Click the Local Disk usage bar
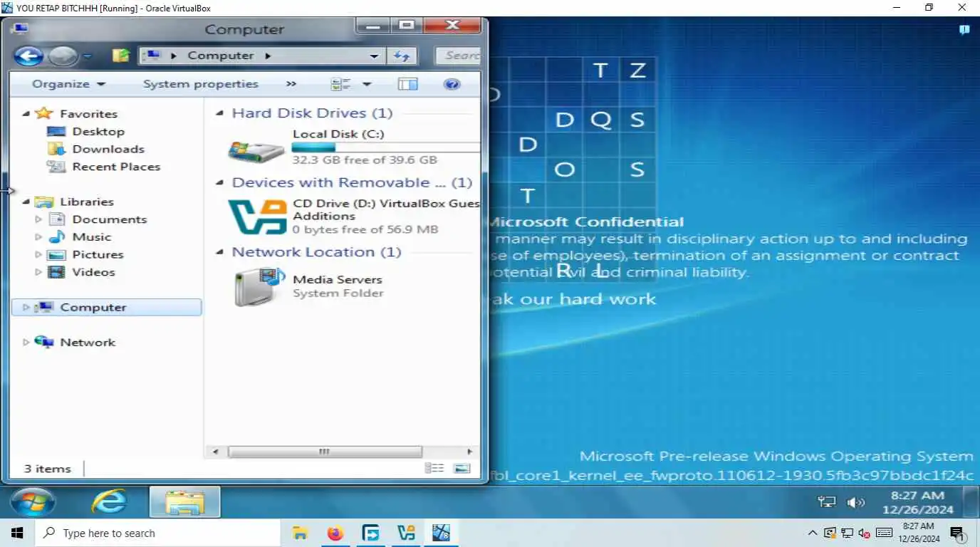980x547 pixels. point(385,147)
